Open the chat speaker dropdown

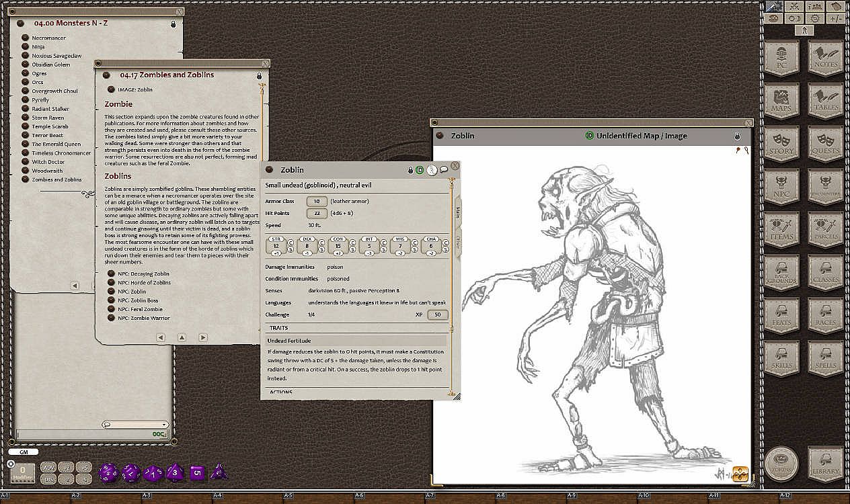pos(135,424)
